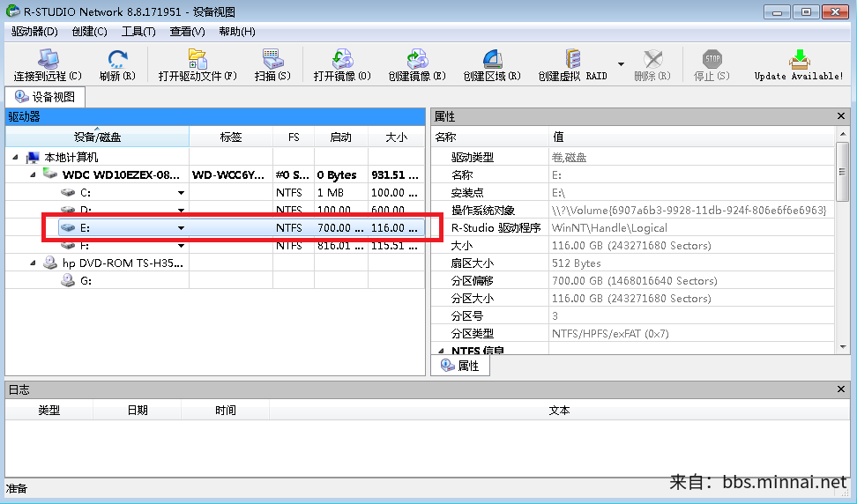Open the 工具(T) menu
Image resolution: width=857 pixels, height=504 pixels.
[138, 32]
